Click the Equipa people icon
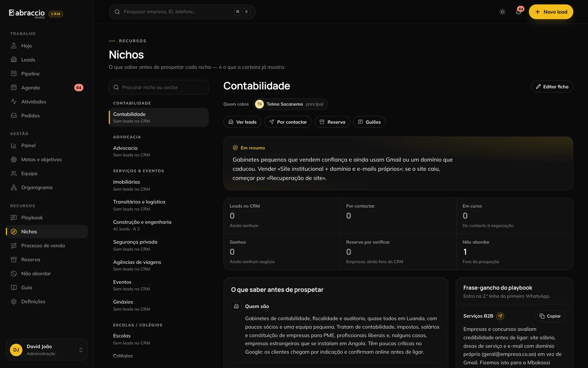Viewport: 588px width, 368px height. 14,173
